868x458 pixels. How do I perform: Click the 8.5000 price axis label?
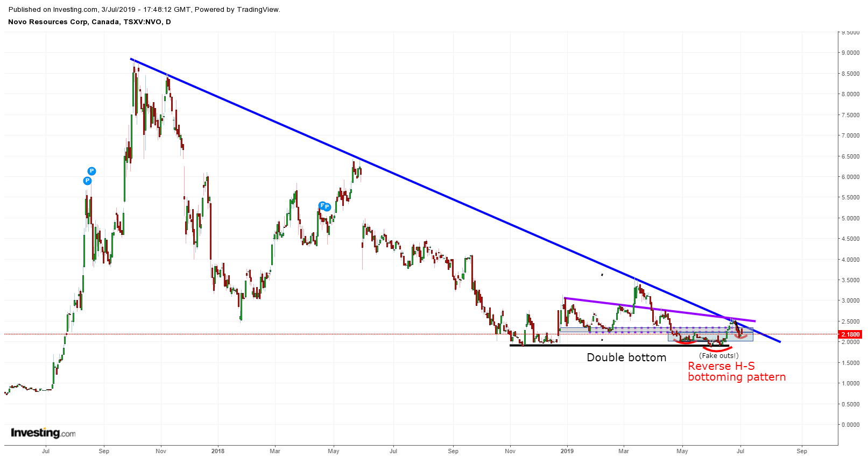tap(851, 74)
